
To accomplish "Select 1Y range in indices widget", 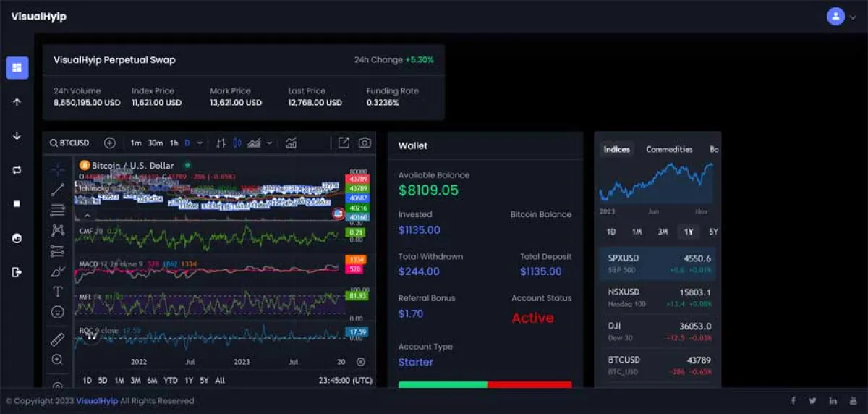I will point(688,232).
